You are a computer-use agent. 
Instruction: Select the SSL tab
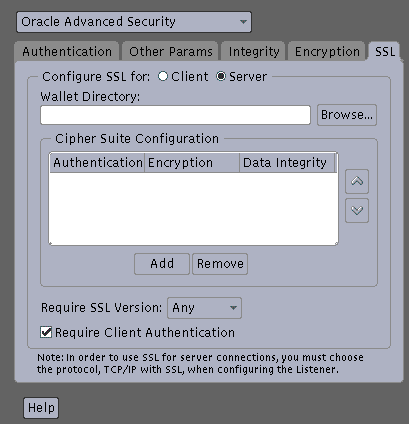coord(385,52)
